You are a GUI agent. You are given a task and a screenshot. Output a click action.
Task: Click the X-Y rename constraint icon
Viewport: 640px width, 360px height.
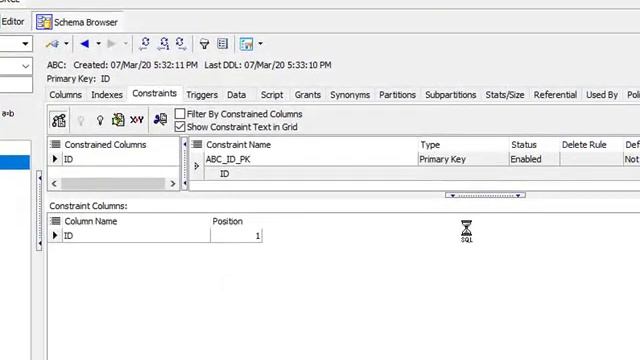(137, 120)
